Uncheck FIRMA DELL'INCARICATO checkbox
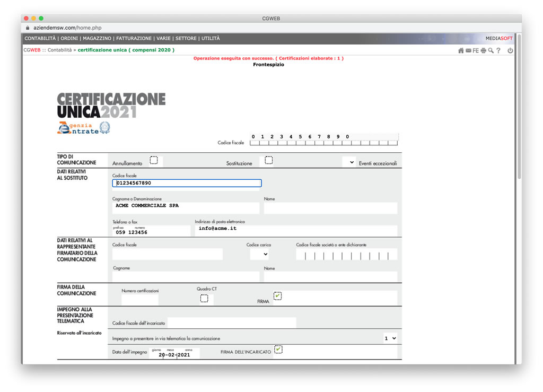The image size is (543, 392). [x=278, y=350]
